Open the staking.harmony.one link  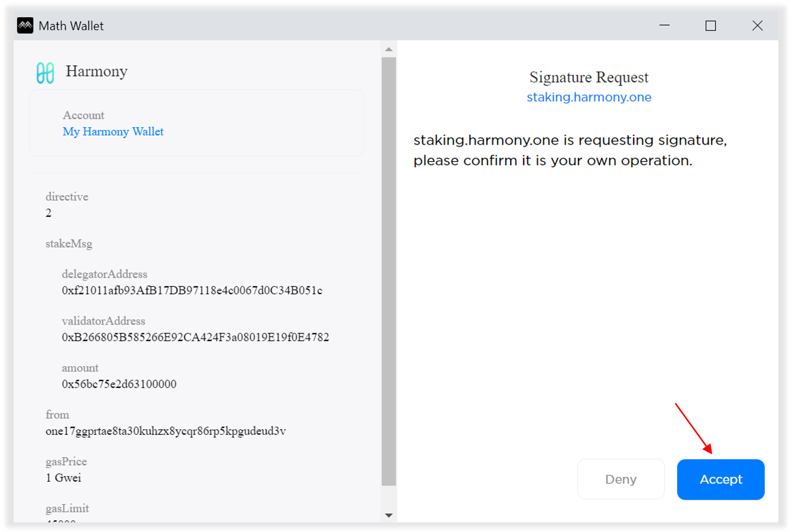tap(589, 97)
